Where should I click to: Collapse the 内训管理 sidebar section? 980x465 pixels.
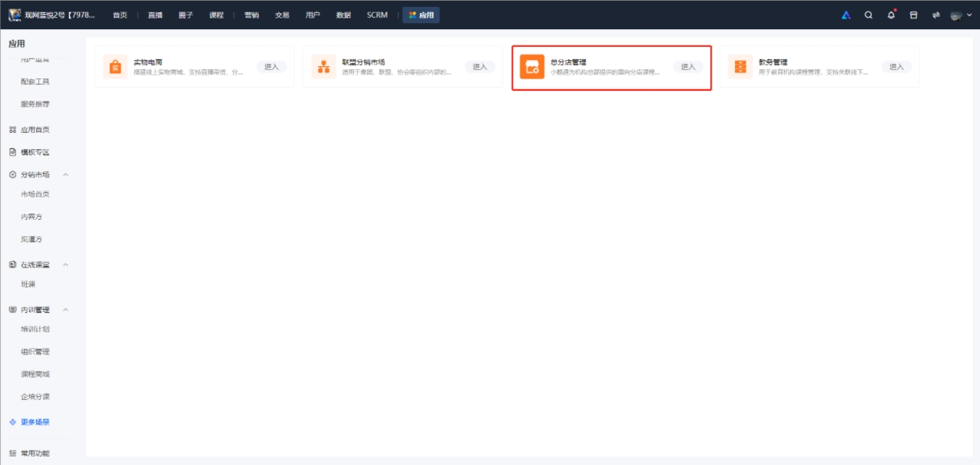65,310
